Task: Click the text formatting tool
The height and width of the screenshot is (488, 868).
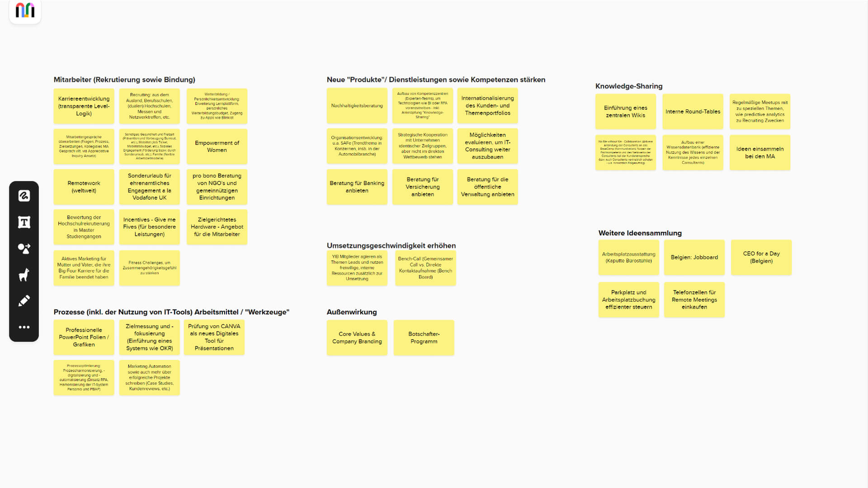Action: pyautogui.click(x=24, y=222)
